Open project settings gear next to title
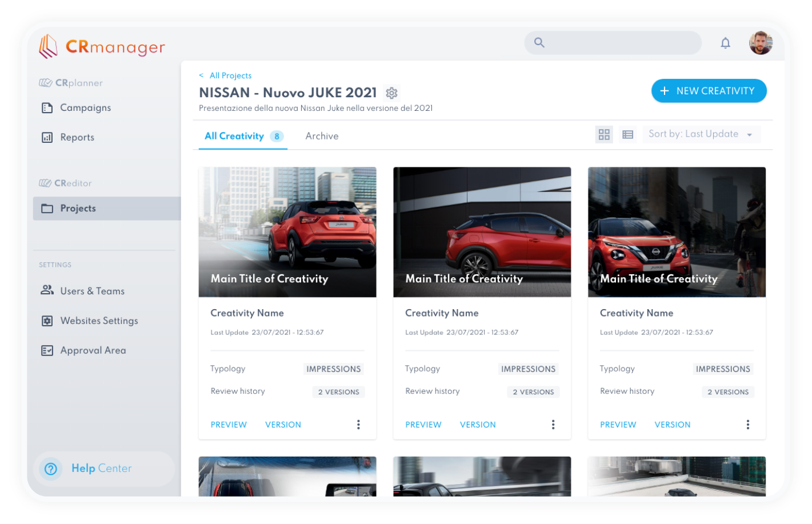The height and width of the screenshot is (524, 812). pyautogui.click(x=391, y=93)
